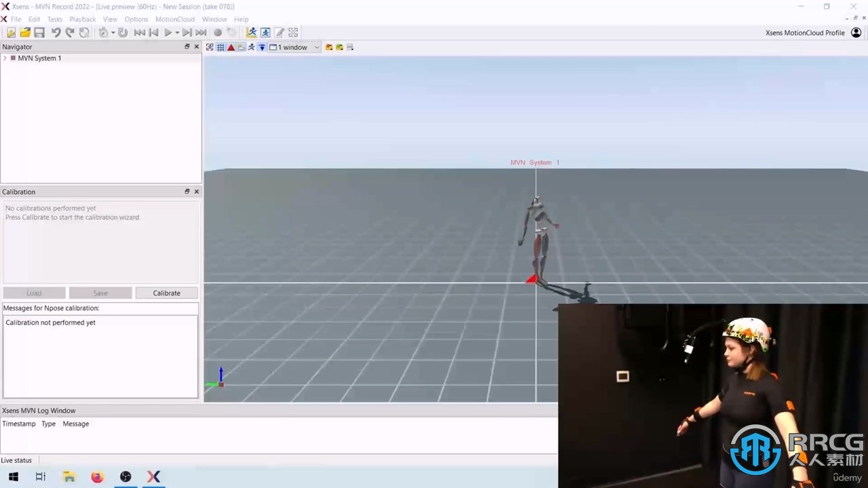Open the MotionCloud menu
This screenshot has width=868, height=488.
[x=175, y=19]
